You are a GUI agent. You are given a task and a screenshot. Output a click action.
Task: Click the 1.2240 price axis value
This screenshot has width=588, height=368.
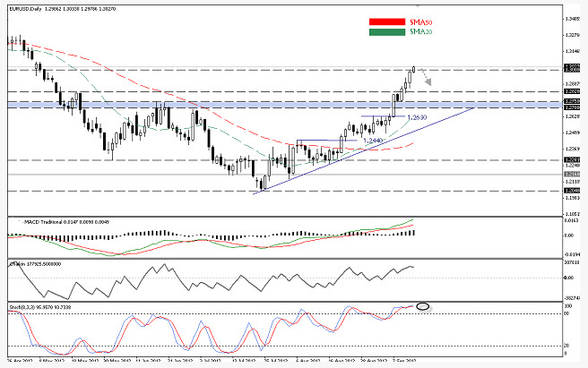pos(572,166)
